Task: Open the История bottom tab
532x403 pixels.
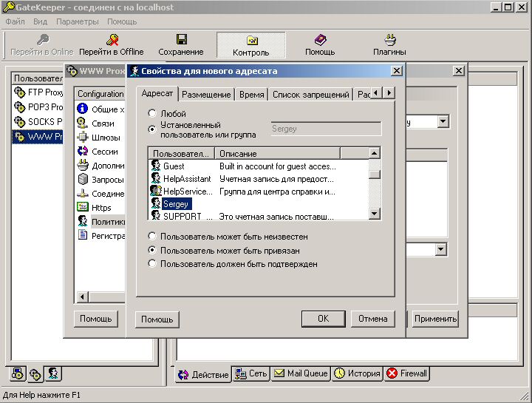Action: click(x=358, y=373)
